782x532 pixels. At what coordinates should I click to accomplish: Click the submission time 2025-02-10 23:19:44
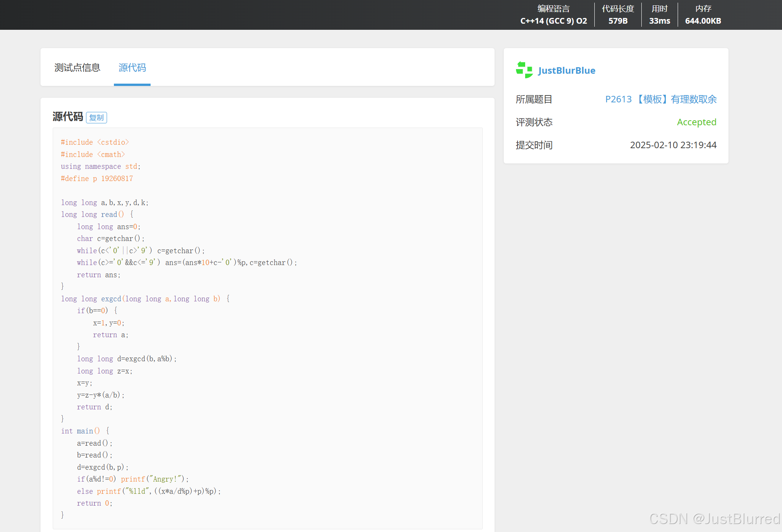coord(673,145)
